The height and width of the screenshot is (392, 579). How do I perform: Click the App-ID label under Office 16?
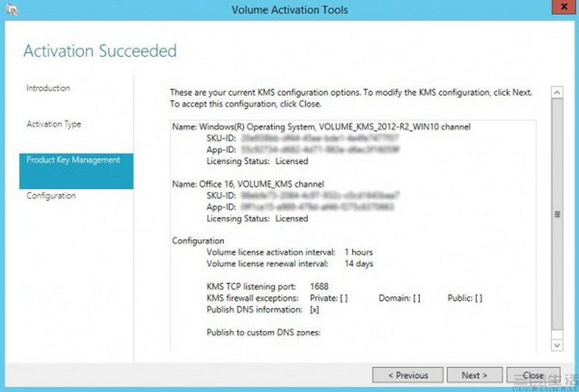(222, 207)
